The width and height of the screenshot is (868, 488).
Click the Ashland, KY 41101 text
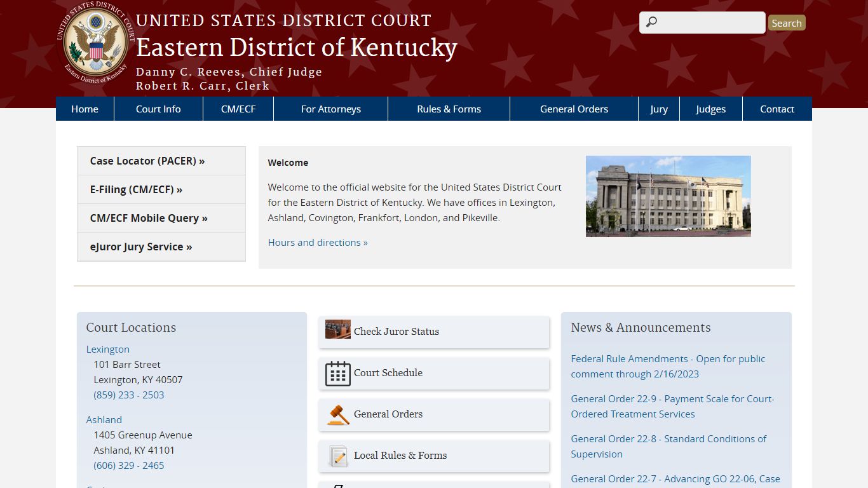pos(134,450)
